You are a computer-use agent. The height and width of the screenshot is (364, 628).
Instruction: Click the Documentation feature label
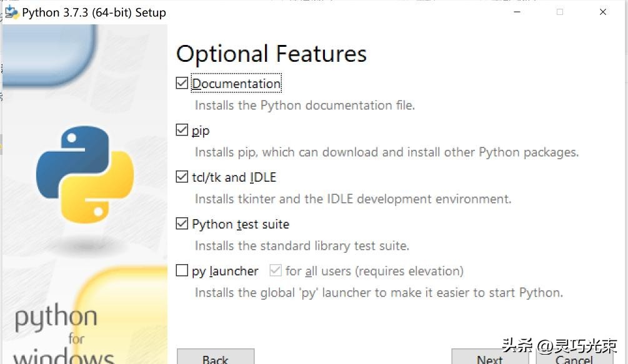point(236,83)
